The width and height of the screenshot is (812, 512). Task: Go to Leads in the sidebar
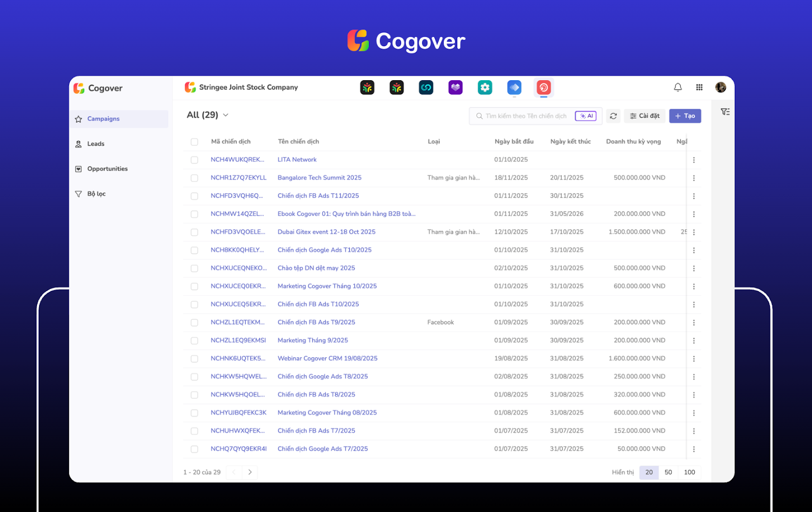tap(95, 144)
